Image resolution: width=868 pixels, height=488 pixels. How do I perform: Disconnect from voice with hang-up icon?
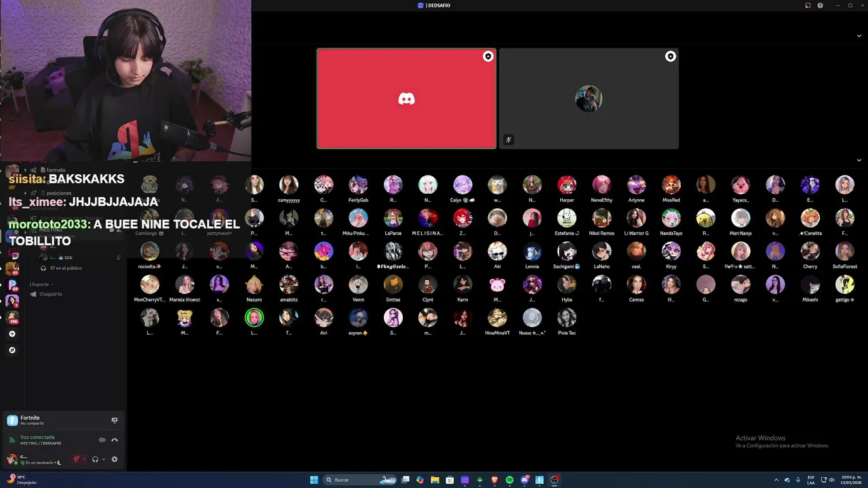tap(114, 440)
